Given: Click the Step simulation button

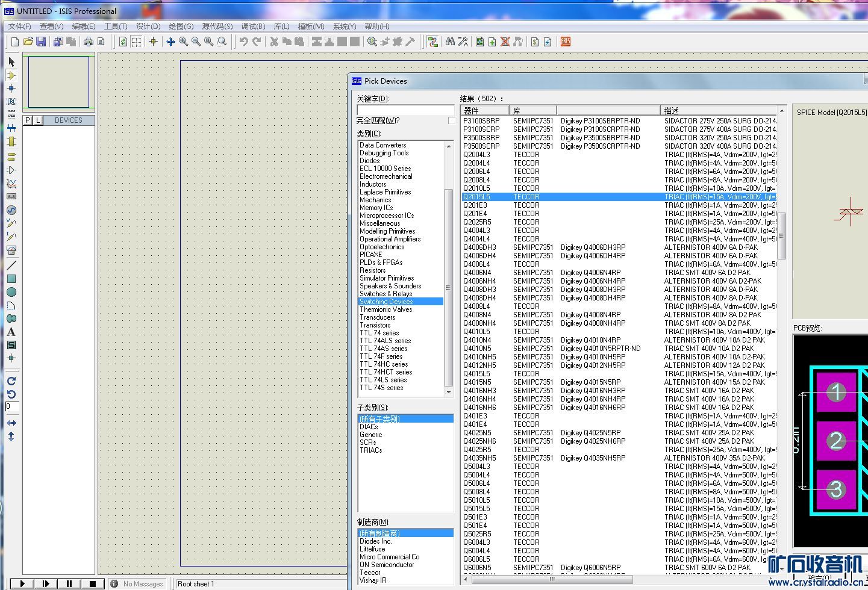Looking at the screenshot, I should coord(46,583).
